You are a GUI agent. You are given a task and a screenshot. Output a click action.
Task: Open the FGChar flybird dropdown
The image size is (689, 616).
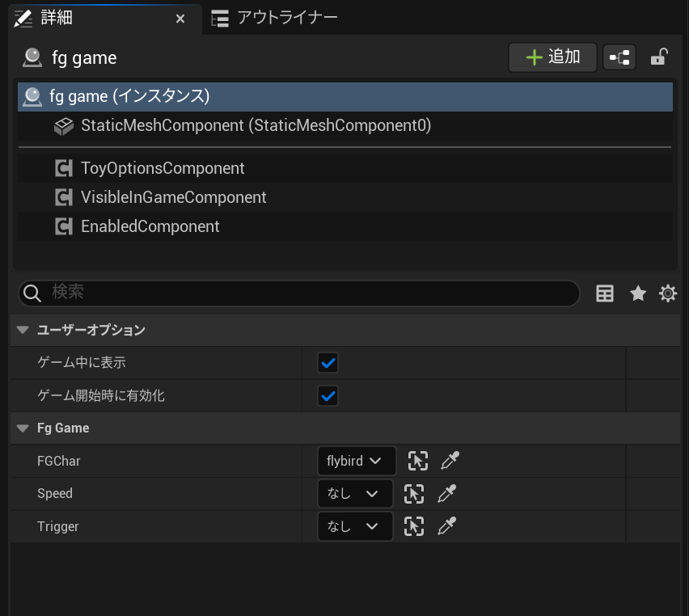(x=357, y=461)
